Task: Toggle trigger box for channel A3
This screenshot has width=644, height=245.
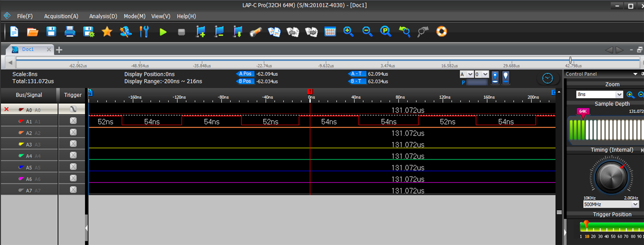Action: click(73, 144)
